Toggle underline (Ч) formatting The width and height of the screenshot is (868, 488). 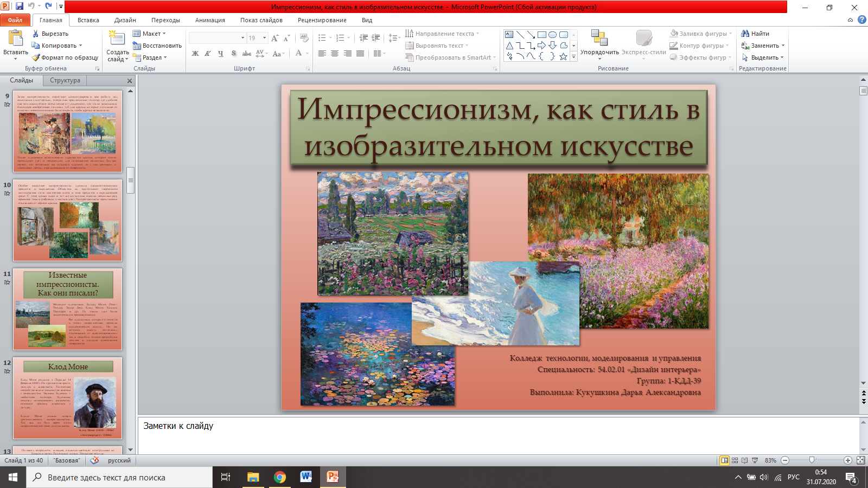(x=220, y=53)
